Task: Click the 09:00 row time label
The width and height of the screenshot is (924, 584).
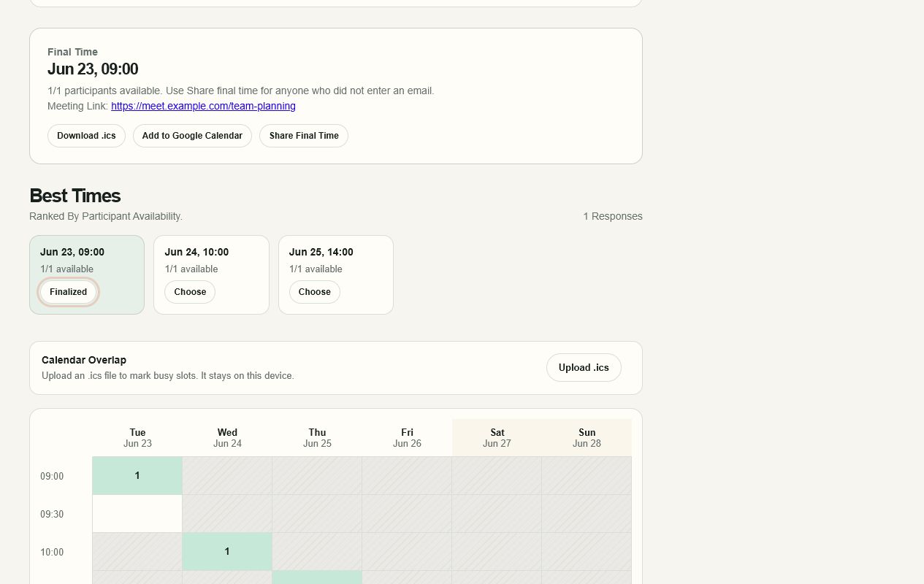Action: pyautogui.click(x=52, y=477)
